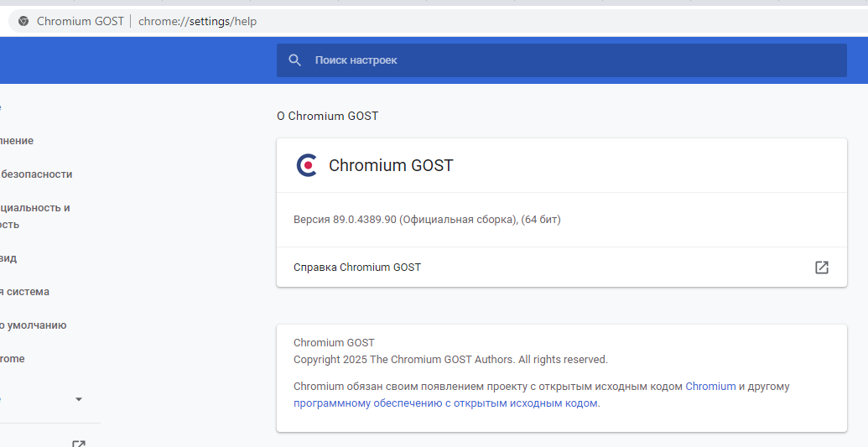Select the sidebar item ending in 'умолчанию'
This screenshot has height=447, width=868.
coord(34,325)
